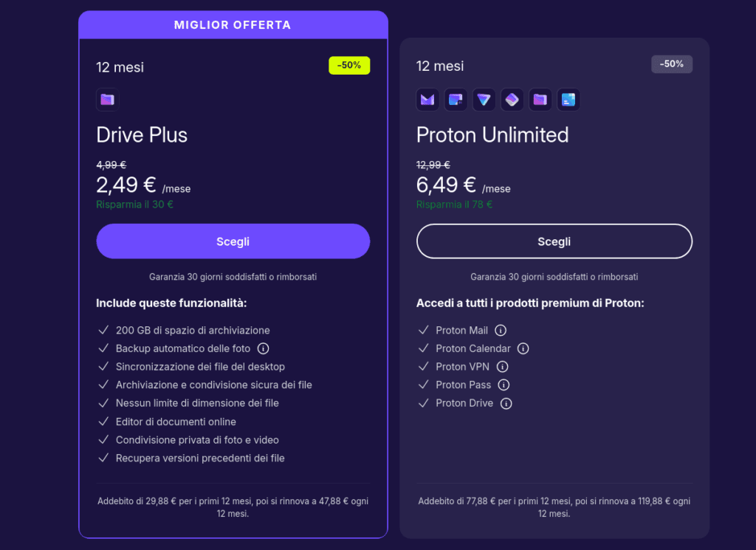
Task: Open info tooltip next to Proton Mail
Action: click(x=501, y=330)
